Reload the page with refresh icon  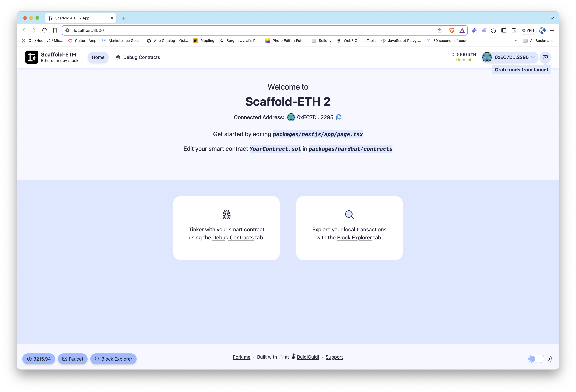(45, 30)
